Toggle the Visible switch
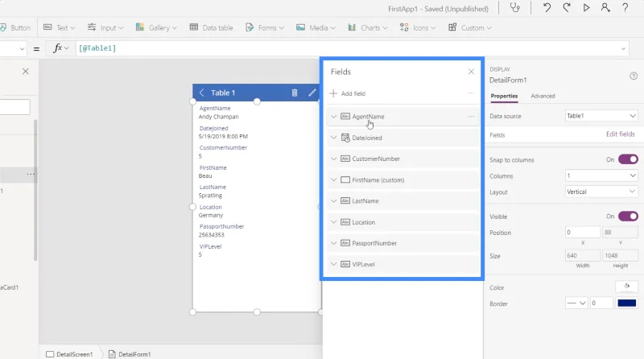The height and width of the screenshot is (359, 644). coord(628,216)
